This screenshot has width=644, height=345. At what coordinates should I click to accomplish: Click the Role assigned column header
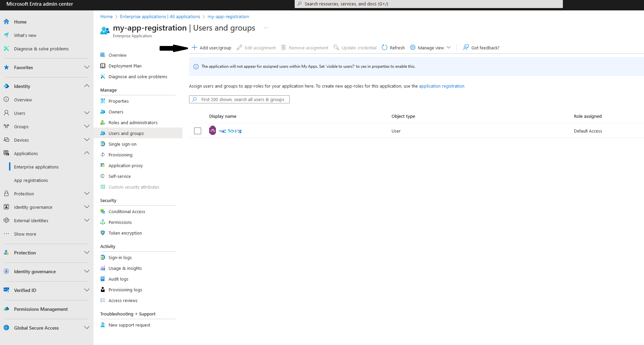click(x=588, y=116)
